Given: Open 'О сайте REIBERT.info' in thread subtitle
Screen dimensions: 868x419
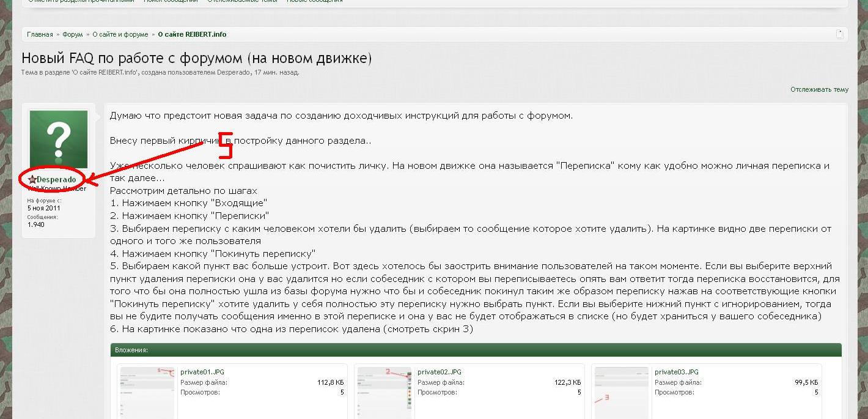Looking at the screenshot, I should coord(105,72).
